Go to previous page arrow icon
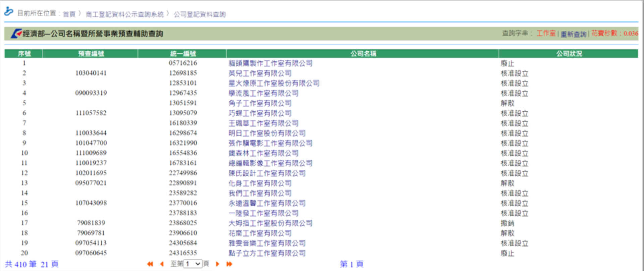The height and width of the screenshot is (271, 644). point(162,264)
